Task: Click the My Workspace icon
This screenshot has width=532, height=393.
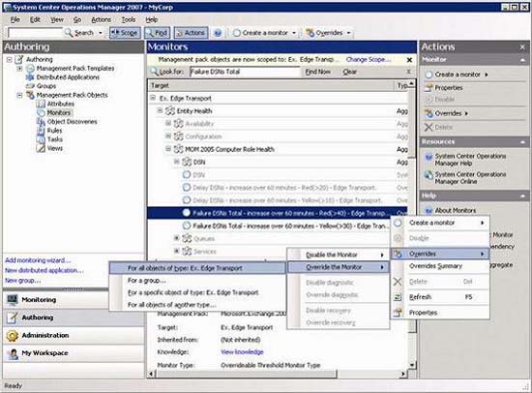Action: pos(13,353)
